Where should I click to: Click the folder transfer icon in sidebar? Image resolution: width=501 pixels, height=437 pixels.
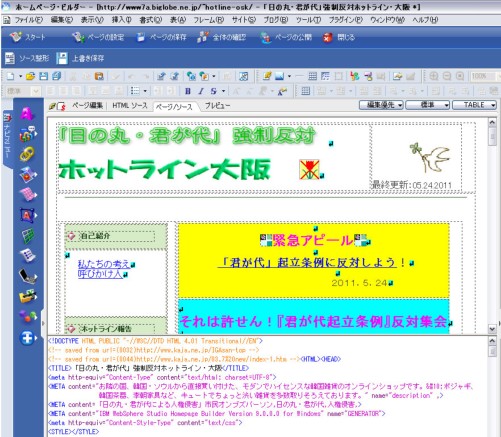(28, 296)
